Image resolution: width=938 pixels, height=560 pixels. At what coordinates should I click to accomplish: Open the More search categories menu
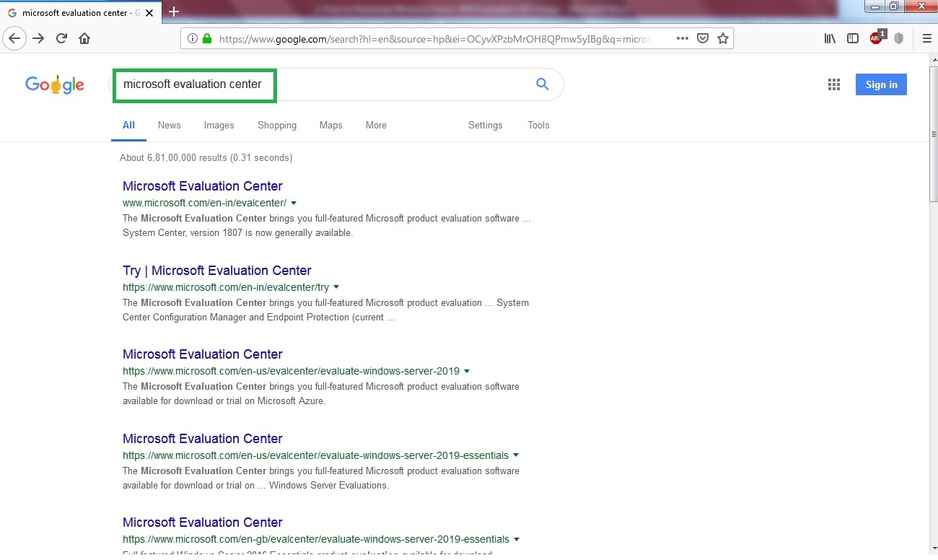[x=376, y=125]
